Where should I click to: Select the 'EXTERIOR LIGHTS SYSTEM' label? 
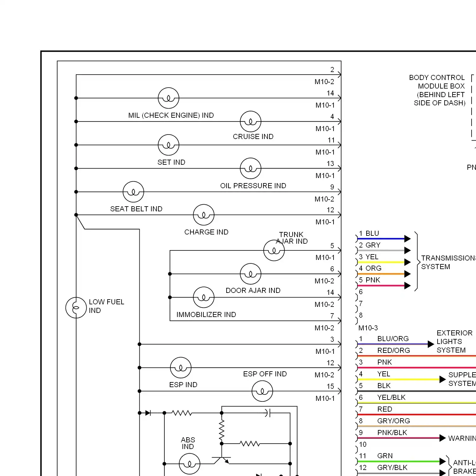454,341
